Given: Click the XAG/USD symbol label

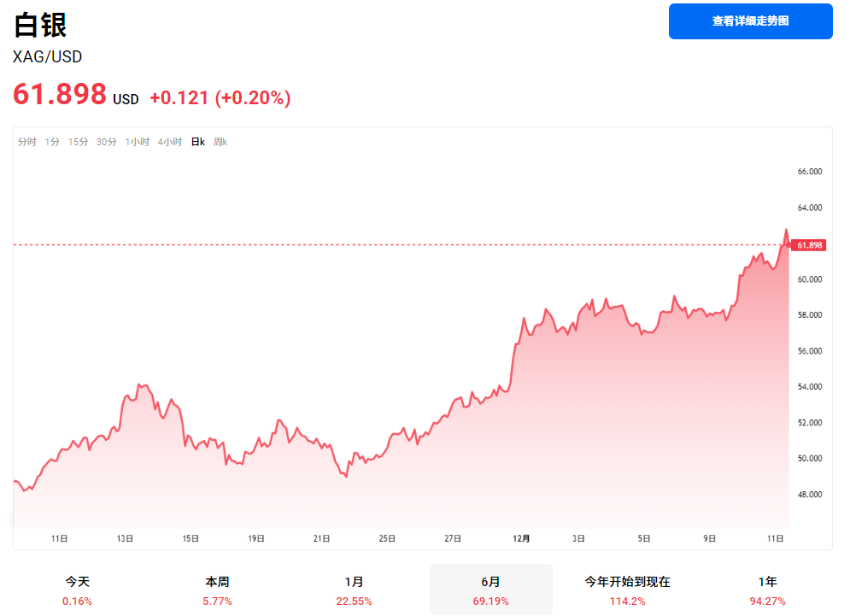Looking at the screenshot, I should pyautogui.click(x=46, y=56).
